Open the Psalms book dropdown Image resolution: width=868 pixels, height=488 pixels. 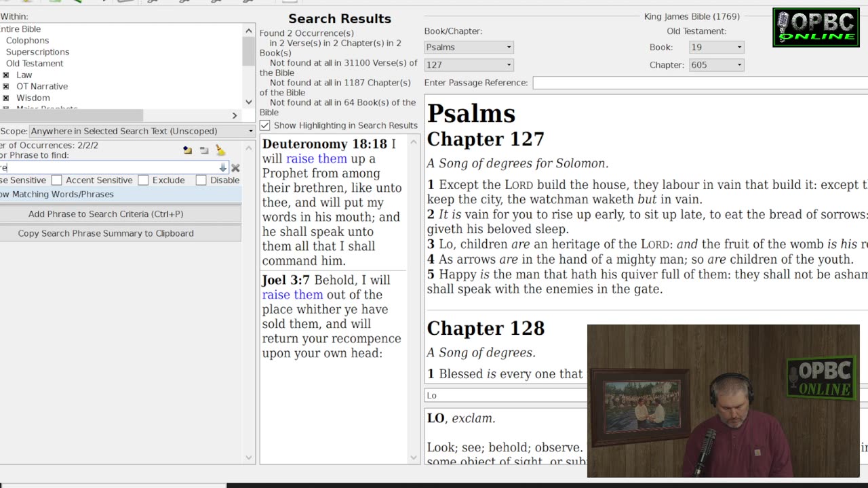pos(469,47)
